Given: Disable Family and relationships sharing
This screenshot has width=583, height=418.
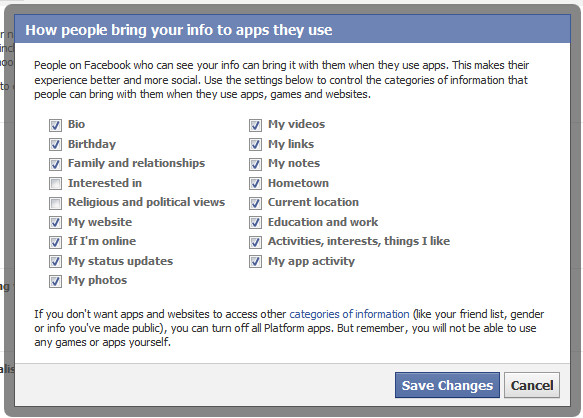Looking at the screenshot, I should [x=55, y=164].
